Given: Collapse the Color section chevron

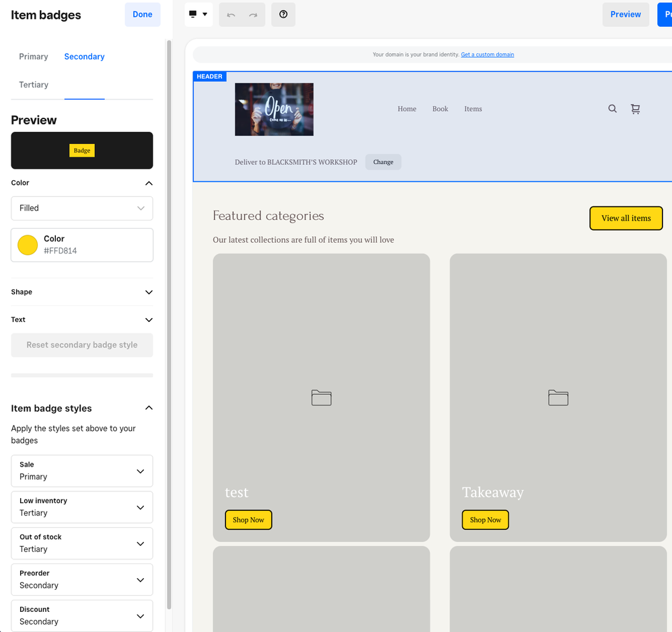Looking at the screenshot, I should 149,183.
